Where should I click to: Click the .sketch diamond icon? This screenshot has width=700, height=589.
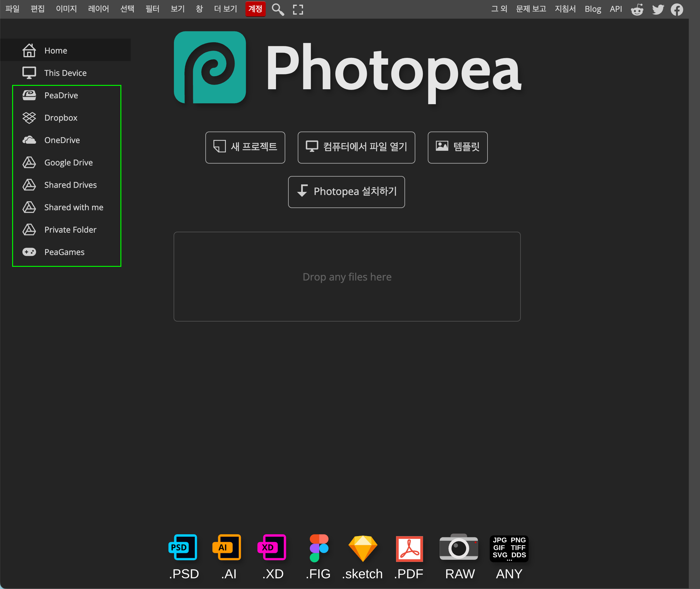pyautogui.click(x=363, y=548)
